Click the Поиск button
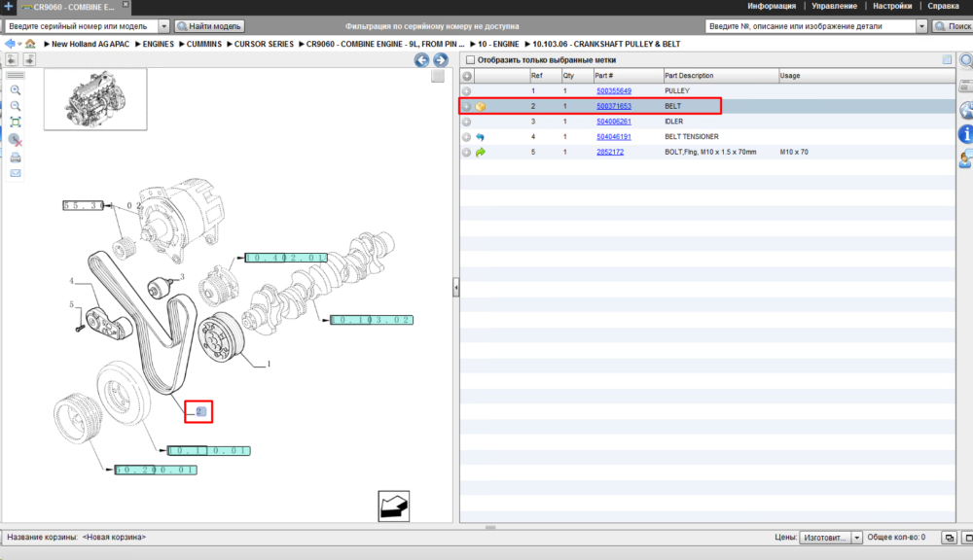The image size is (973, 560). pyautogui.click(x=954, y=26)
